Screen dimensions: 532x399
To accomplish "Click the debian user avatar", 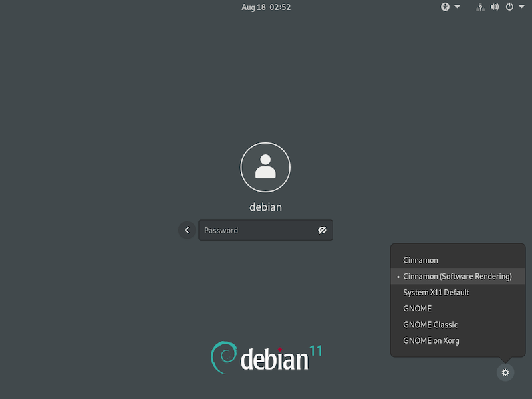I will [x=265, y=167].
